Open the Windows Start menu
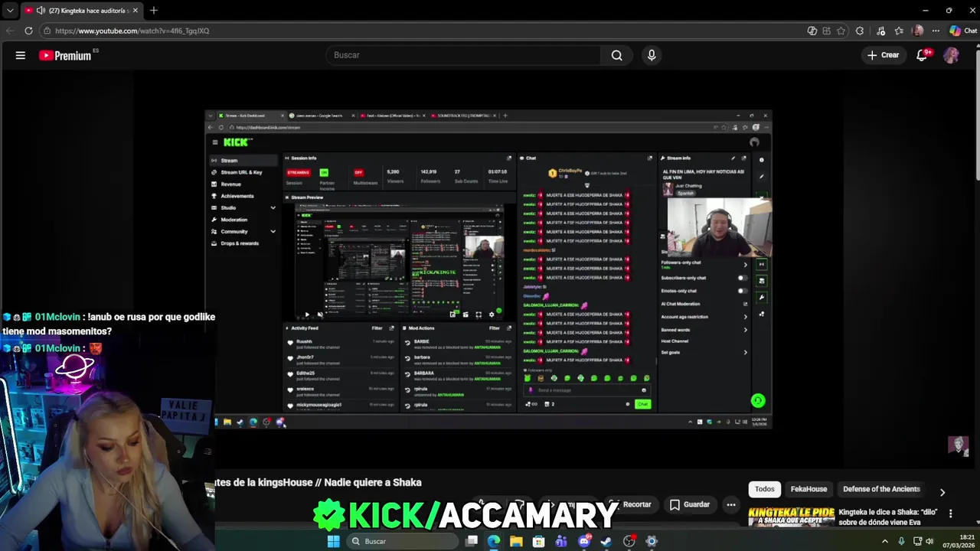This screenshot has width=980, height=551. point(333,541)
